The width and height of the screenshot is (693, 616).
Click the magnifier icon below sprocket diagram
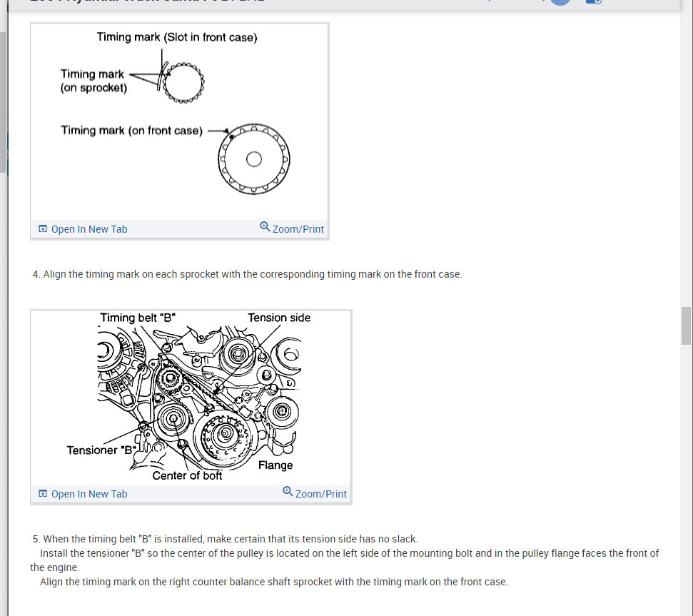(265, 227)
